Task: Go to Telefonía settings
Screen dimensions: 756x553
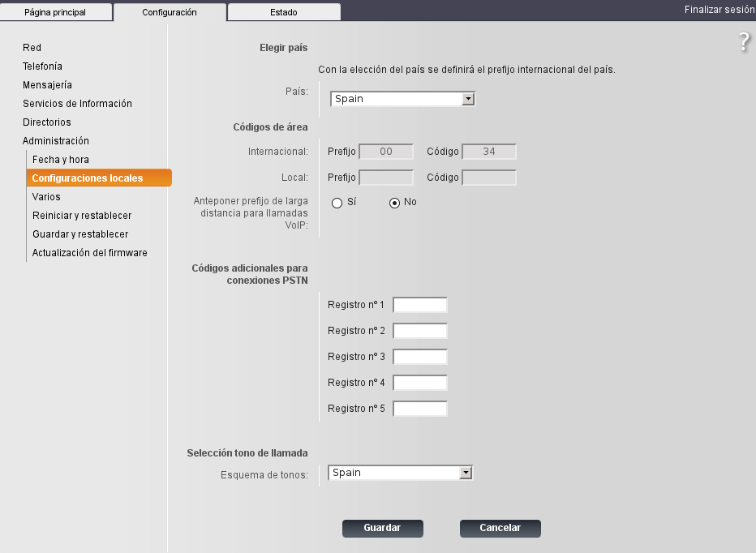Action: coord(42,66)
